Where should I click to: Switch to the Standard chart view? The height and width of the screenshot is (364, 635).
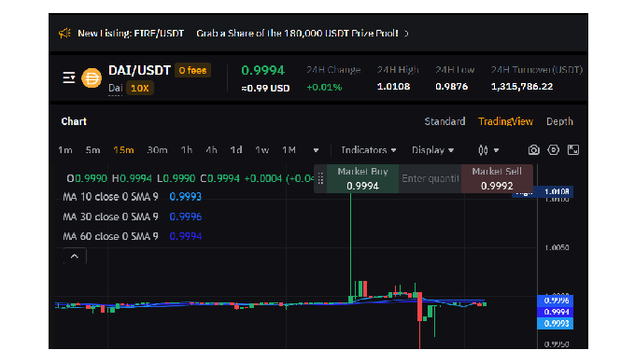[444, 121]
